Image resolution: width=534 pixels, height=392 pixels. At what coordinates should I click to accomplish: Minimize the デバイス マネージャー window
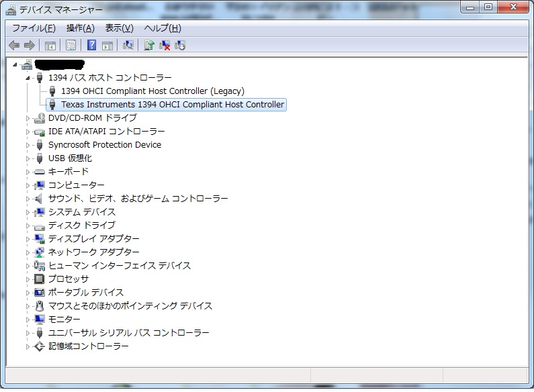[x=470, y=7]
